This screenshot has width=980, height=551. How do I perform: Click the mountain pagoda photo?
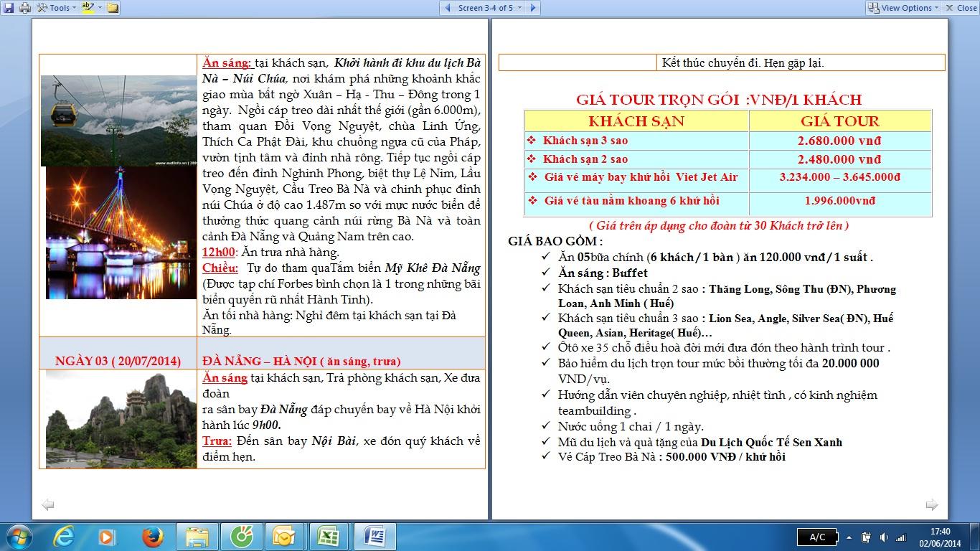coord(121,419)
